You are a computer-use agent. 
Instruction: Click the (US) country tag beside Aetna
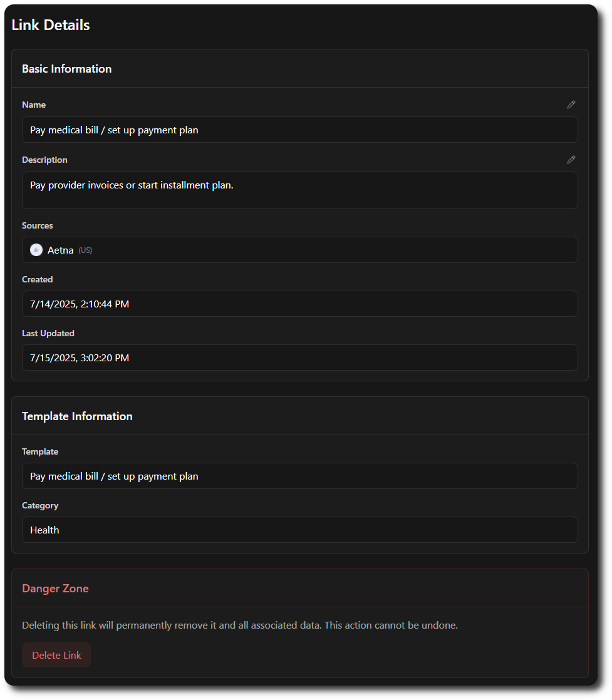pos(85,250)
